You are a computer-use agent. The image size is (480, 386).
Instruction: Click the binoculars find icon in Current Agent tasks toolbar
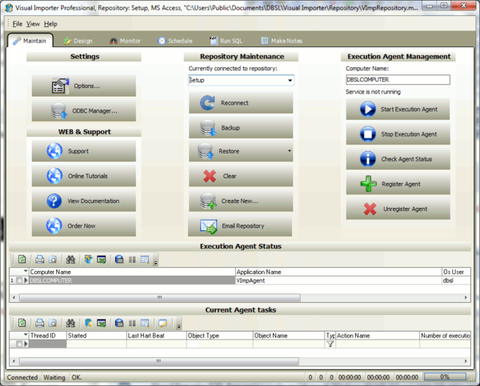[70, 323]
